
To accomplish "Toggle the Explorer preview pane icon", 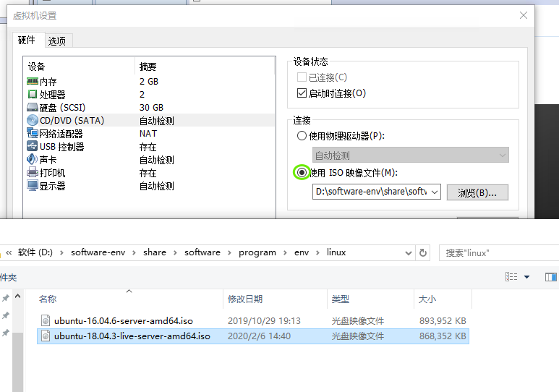I will pyautogui.click(x=551, y=277).
